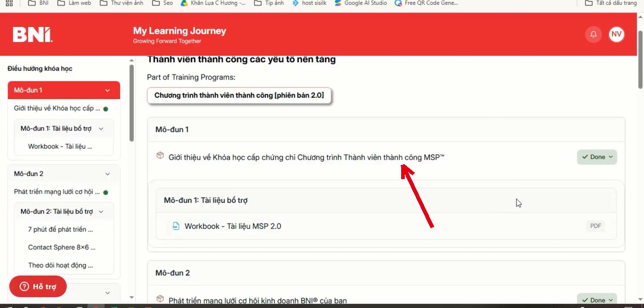Click My Learning Journey header title
This screenshot has height=308, width=644.
coord(179,31)
